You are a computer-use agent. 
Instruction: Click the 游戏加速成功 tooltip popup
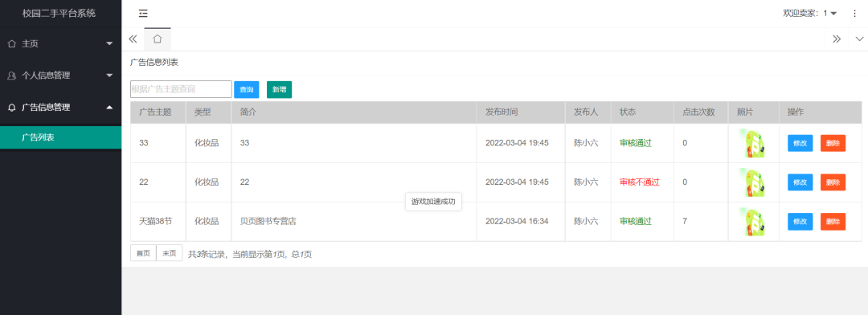(433, 202)
